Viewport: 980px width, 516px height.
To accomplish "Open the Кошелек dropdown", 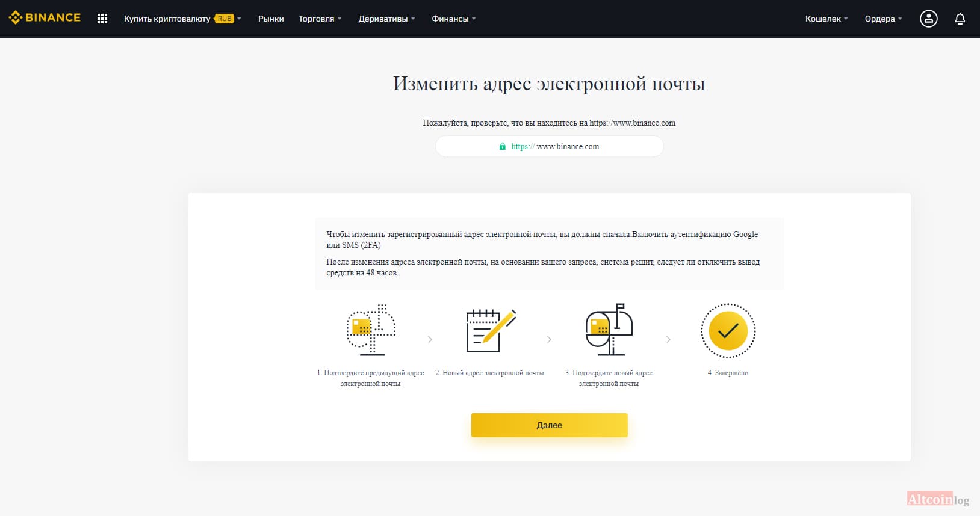I will coord(826,19).
